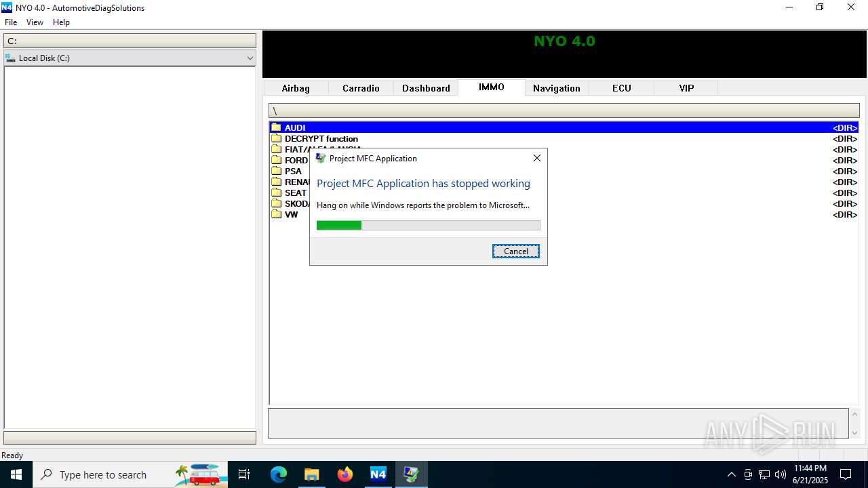Viewport: 868px width, 488px height.
Task: Open File Explorer from taskbar
Action: click(x=311, y=474)
